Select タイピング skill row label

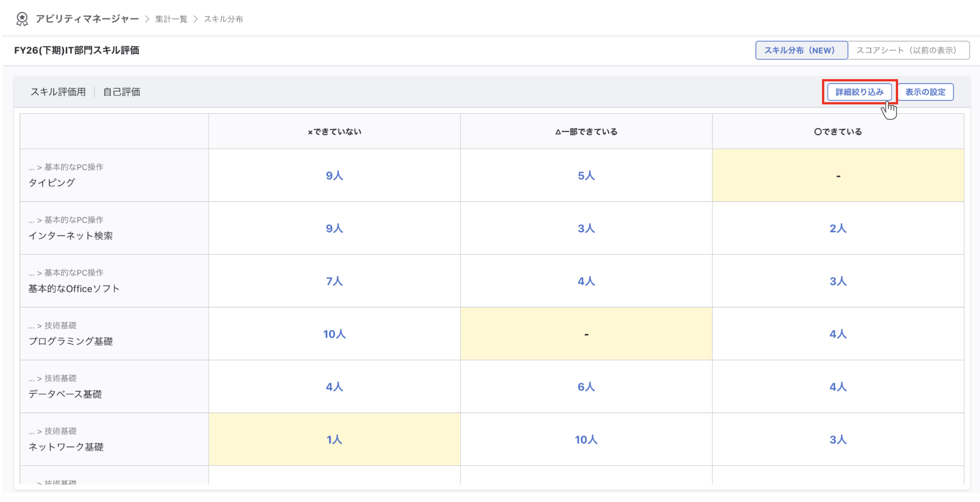pos(52,183)
